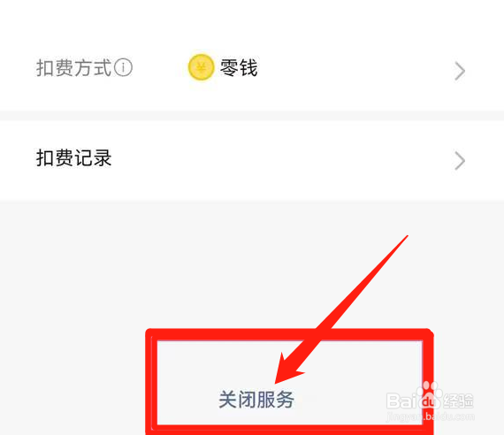Open the 扣费记录 entry label
Image resolution: width=504 pixels, height=435 pixels.
pyautogui.click(x=74, y=158)
